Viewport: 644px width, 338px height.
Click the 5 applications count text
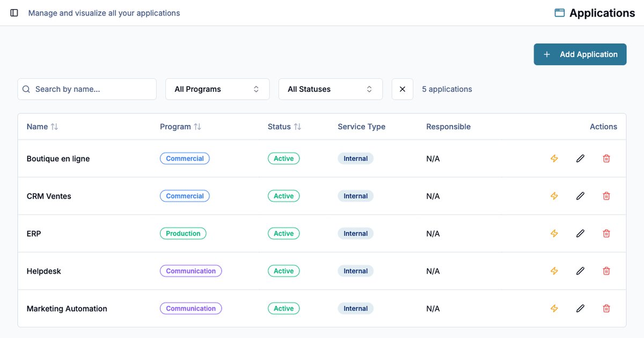tap(447, 89)
